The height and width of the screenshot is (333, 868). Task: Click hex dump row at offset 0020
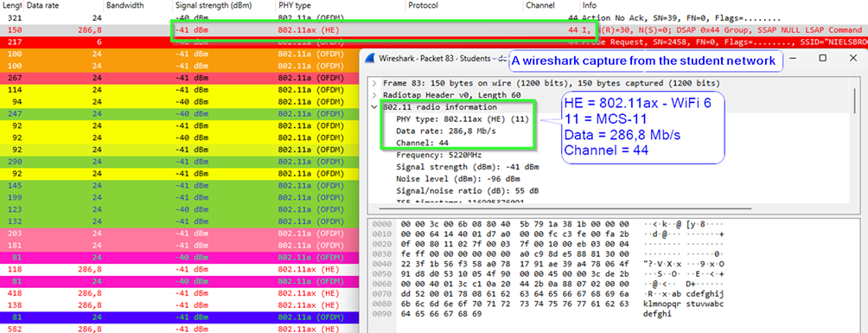coord(548,244)
